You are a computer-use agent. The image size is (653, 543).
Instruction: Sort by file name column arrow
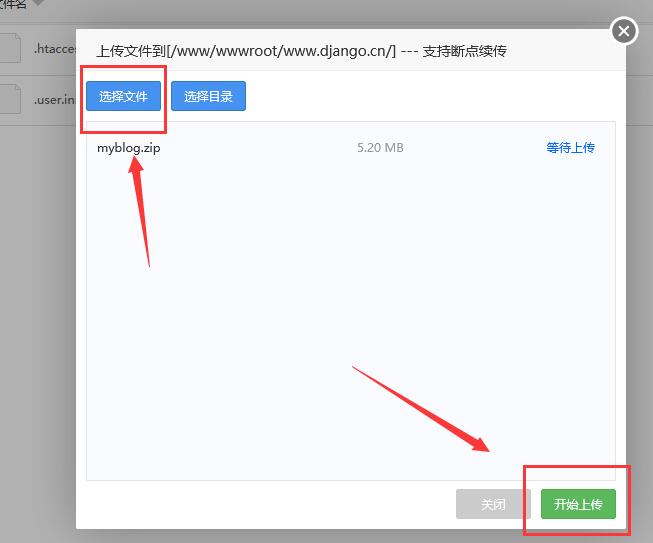pos(38,2)
